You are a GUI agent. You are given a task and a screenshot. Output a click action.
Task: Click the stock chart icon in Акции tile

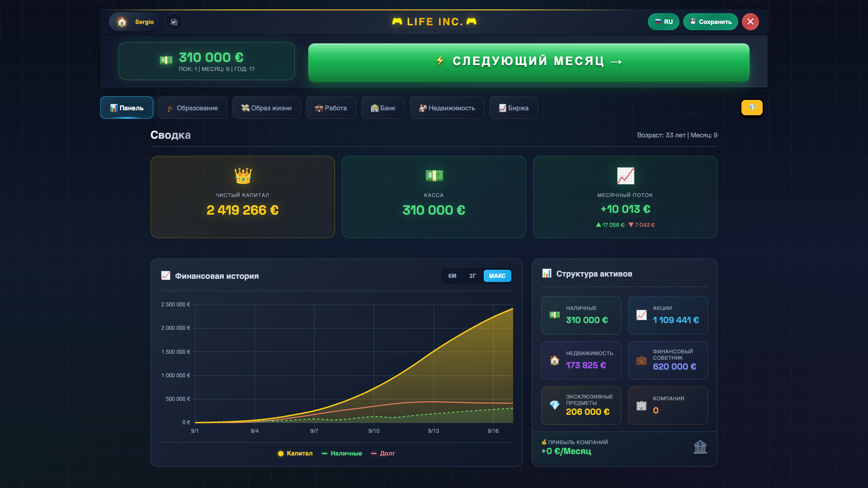[x=642, y=315]
